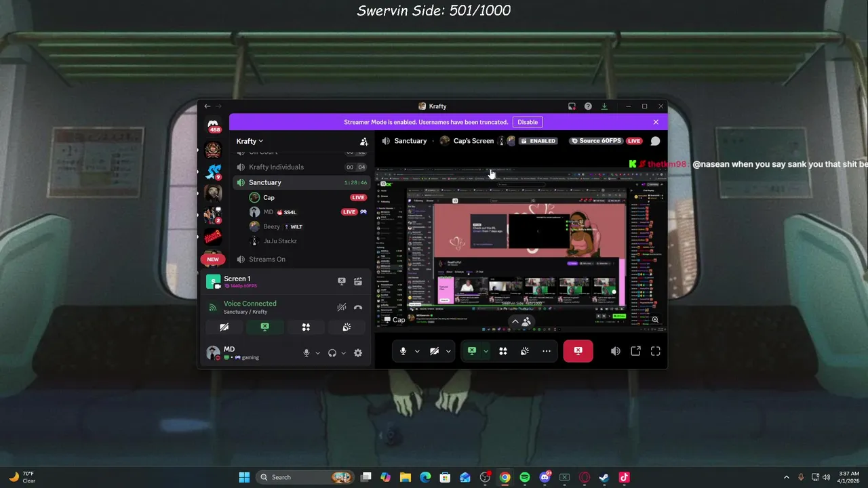Click the NEW unread indicator in server list
Image resolution: width=868 pixels, height=488 pixels.
click(x=213, y=259)
